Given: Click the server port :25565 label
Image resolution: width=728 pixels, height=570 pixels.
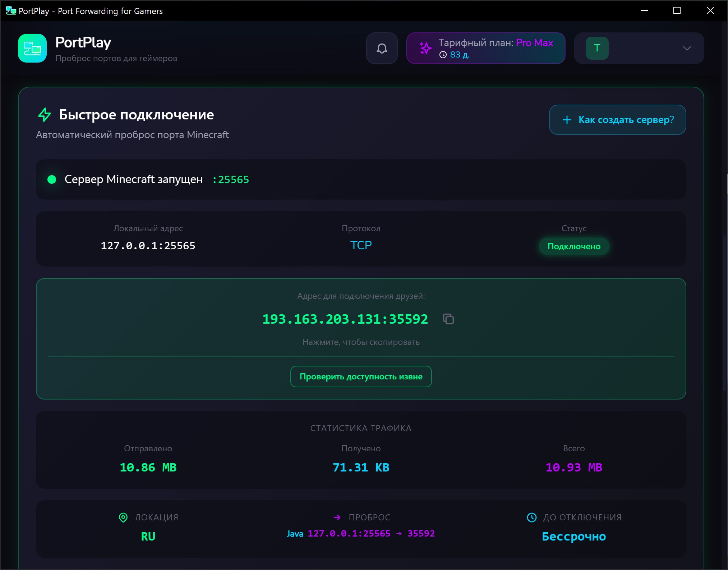Looking at the screenshot, I should point(230,179).
